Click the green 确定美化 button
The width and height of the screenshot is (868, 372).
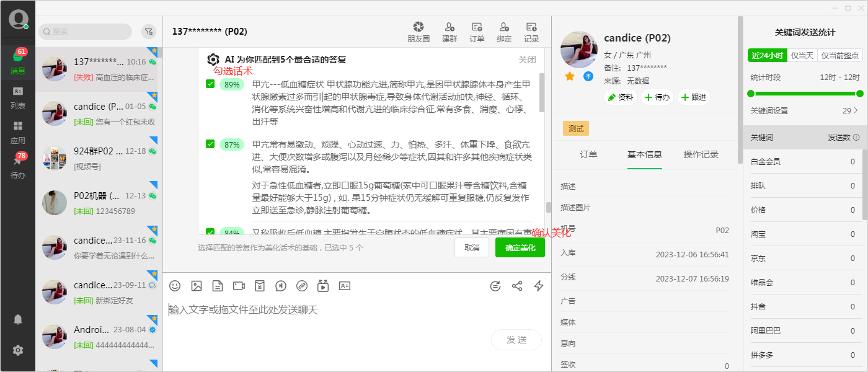[520, 248]
